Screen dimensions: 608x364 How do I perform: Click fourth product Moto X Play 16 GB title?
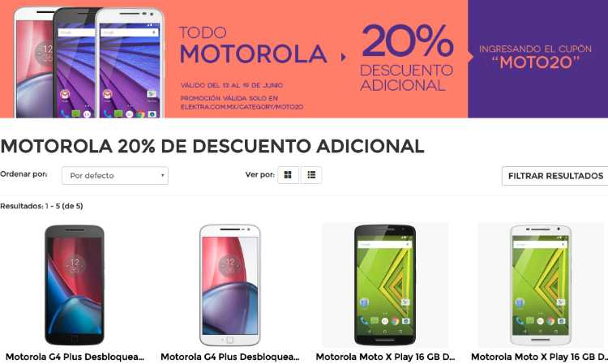(x=539, y=357)
